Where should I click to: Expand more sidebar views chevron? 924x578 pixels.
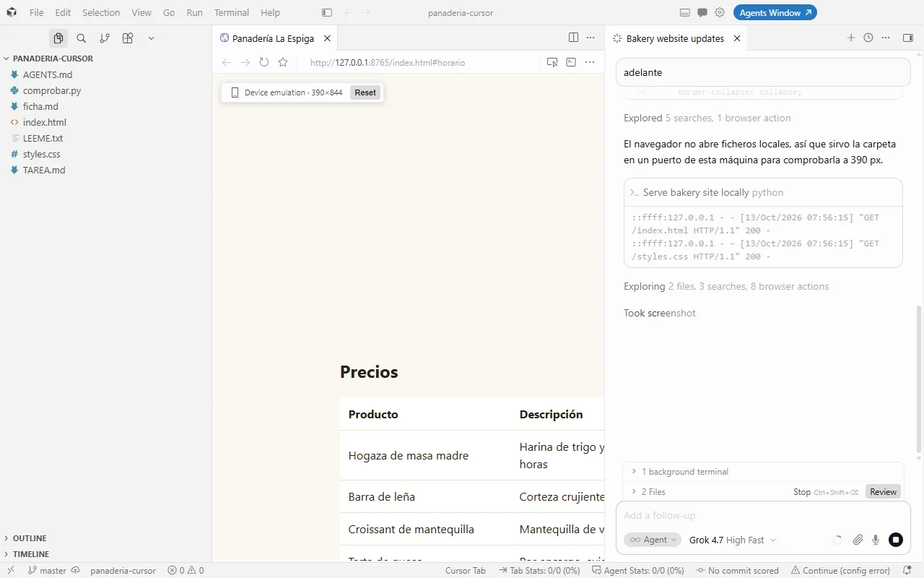(151, 38)
